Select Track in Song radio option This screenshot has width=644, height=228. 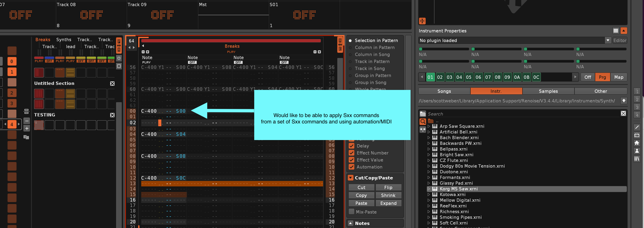350,68
